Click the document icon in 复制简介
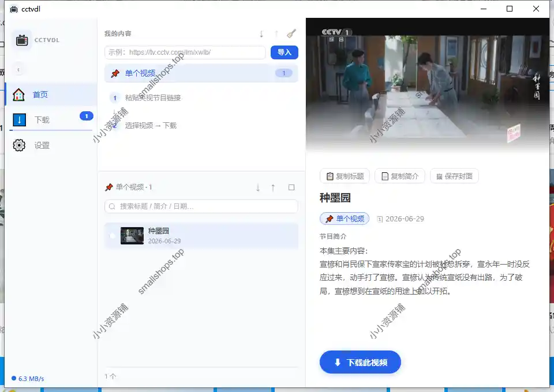The height and width of the screenshot is (392, 554). (385, 176)
